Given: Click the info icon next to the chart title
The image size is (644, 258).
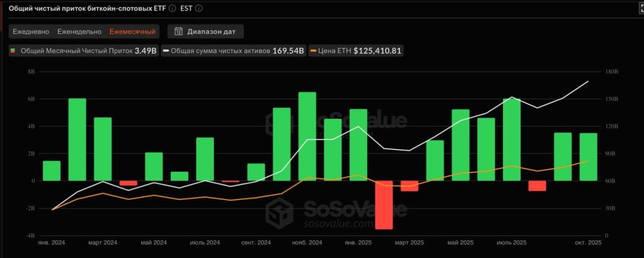Looking at the screenshot, I should coord(172,8).
